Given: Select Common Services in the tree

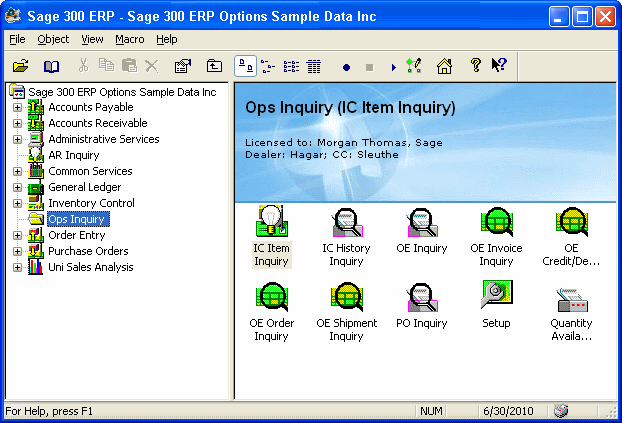Looking at the screenshot, I should pos(90,171).
